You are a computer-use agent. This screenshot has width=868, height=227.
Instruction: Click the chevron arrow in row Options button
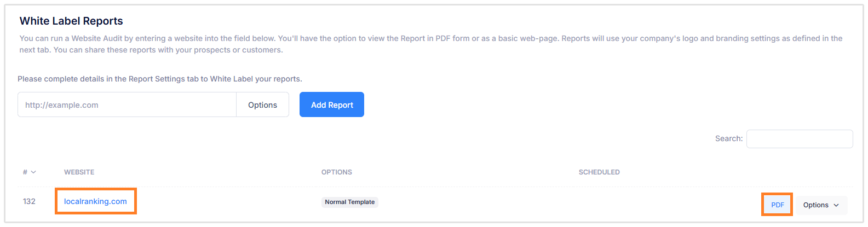836,205
